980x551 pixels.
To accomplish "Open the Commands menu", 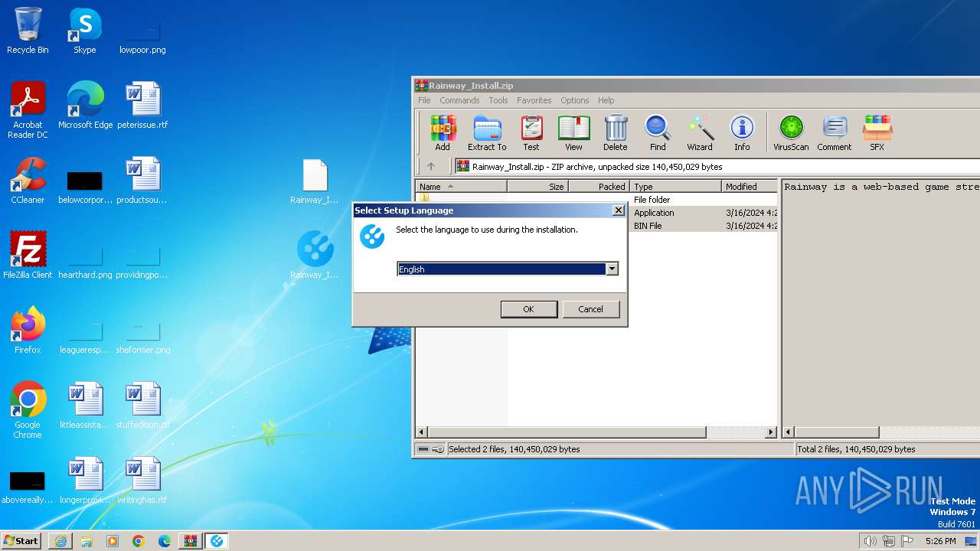I will coord(459,100).
